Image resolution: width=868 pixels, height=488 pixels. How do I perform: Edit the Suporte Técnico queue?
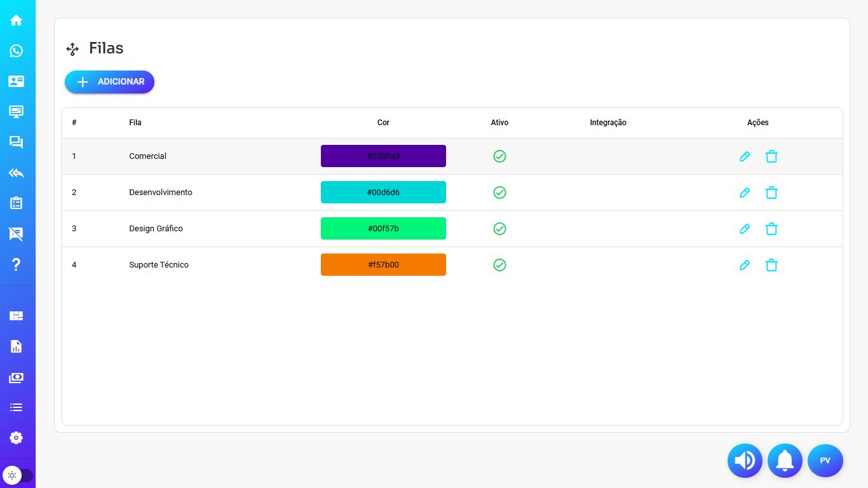coord(745,265)
